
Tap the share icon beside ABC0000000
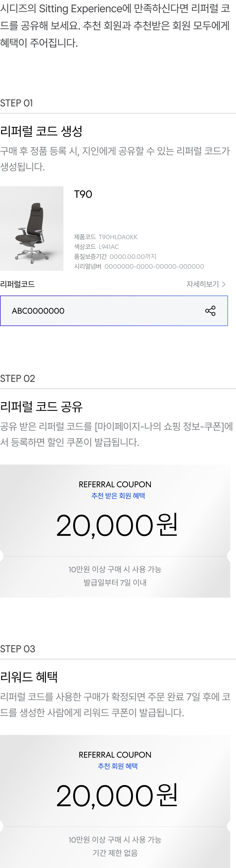click(210, 311)
